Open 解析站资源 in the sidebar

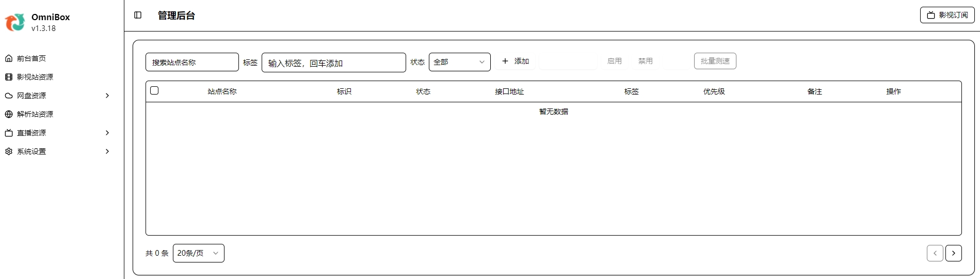[x=58, y=114]
